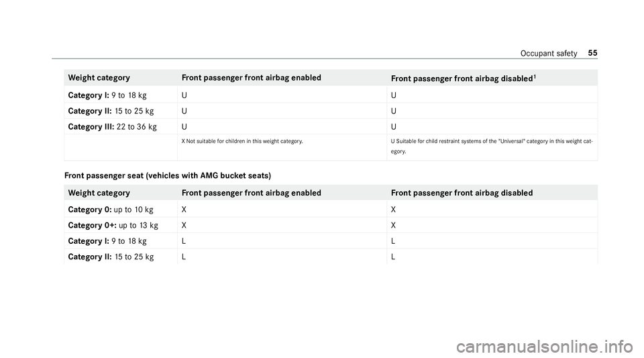
Task: Click the Weight category header in second table
Action: point(99,193)
